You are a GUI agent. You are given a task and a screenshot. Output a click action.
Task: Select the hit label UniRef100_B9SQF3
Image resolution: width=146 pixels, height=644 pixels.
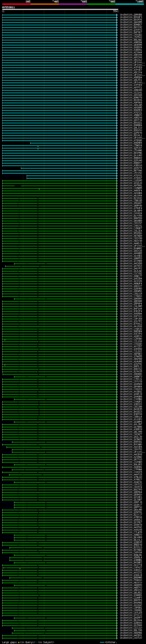(x=131, y=17)
